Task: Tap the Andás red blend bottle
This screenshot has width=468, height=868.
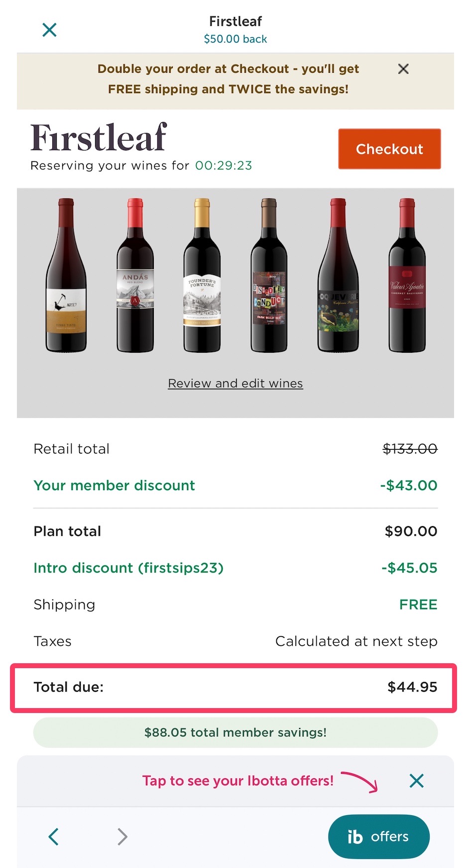Action: pos(135,276)
